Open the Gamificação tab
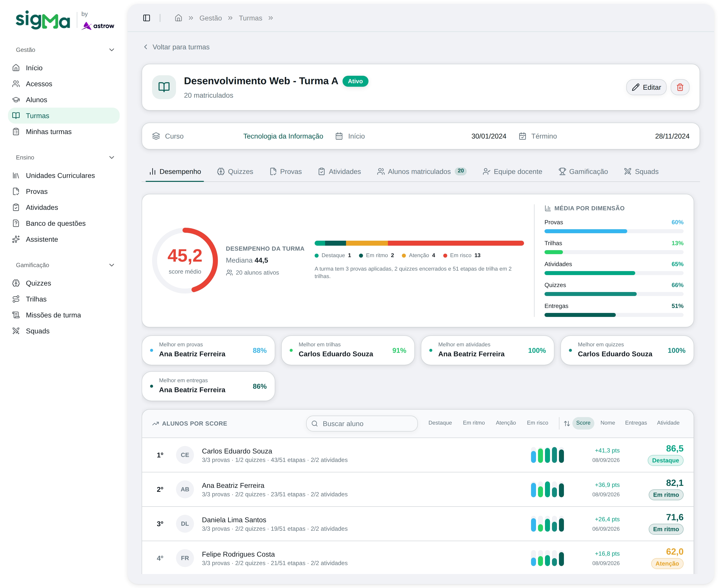Viewport: 718px width, 588px height. [583, 172]
